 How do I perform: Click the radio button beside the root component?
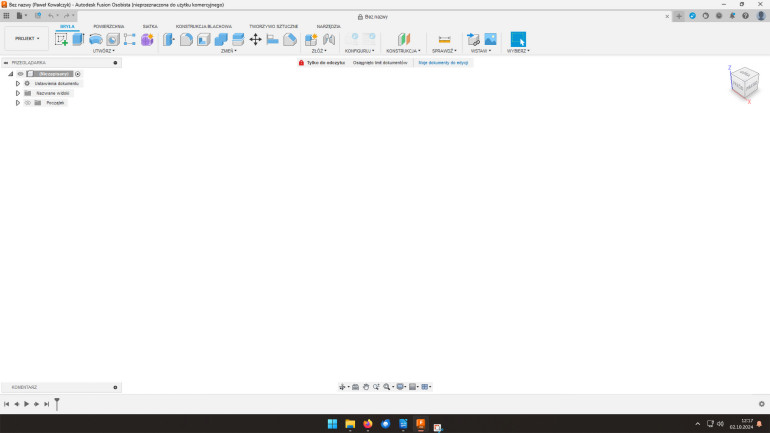(78, 74)
